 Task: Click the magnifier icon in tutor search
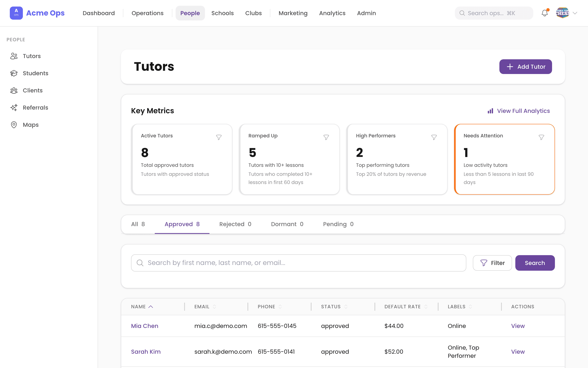140,263
